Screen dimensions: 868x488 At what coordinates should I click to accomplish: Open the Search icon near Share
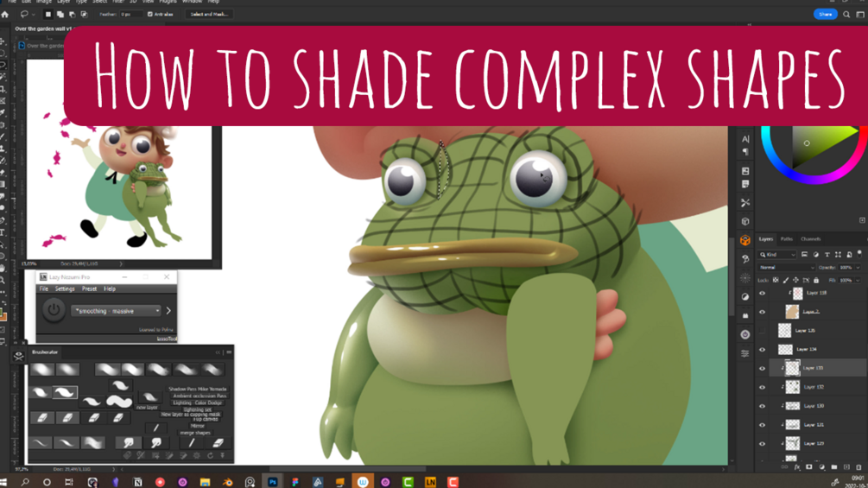point(846,15)
